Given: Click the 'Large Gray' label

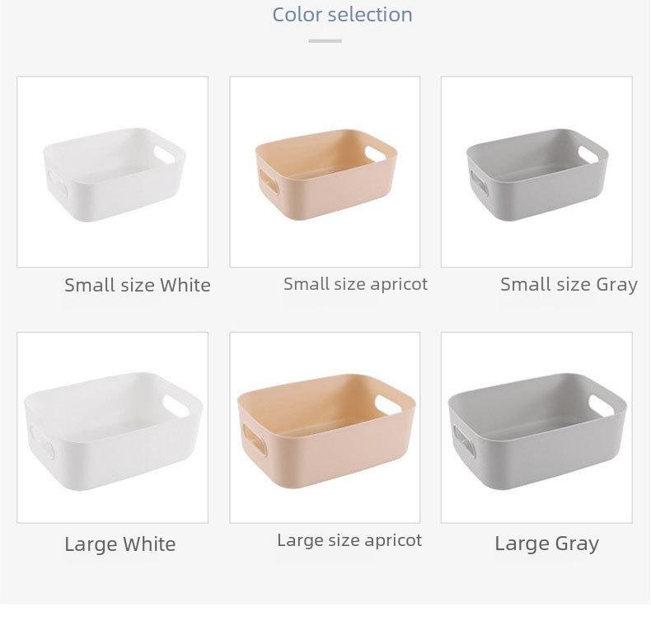Looking at the screenshot, I should pyautogui.click(x=547, y=544).
